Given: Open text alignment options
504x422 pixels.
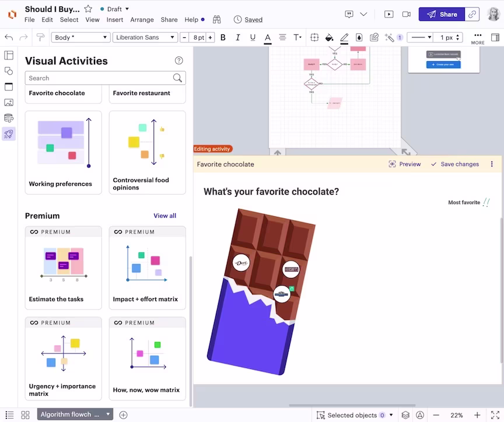Looking at the screenshot, I should point(282,37).
